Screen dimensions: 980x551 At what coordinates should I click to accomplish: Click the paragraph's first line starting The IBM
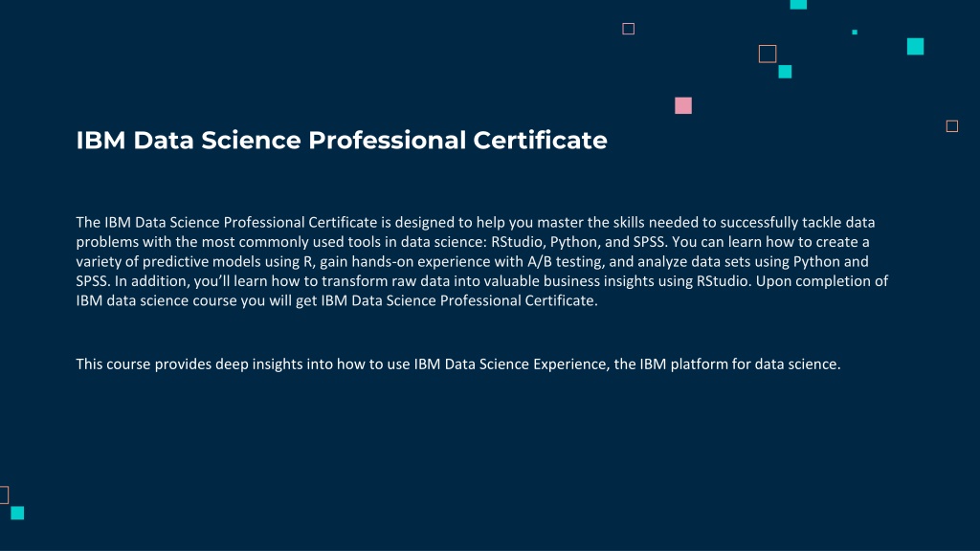pos(476,222)
